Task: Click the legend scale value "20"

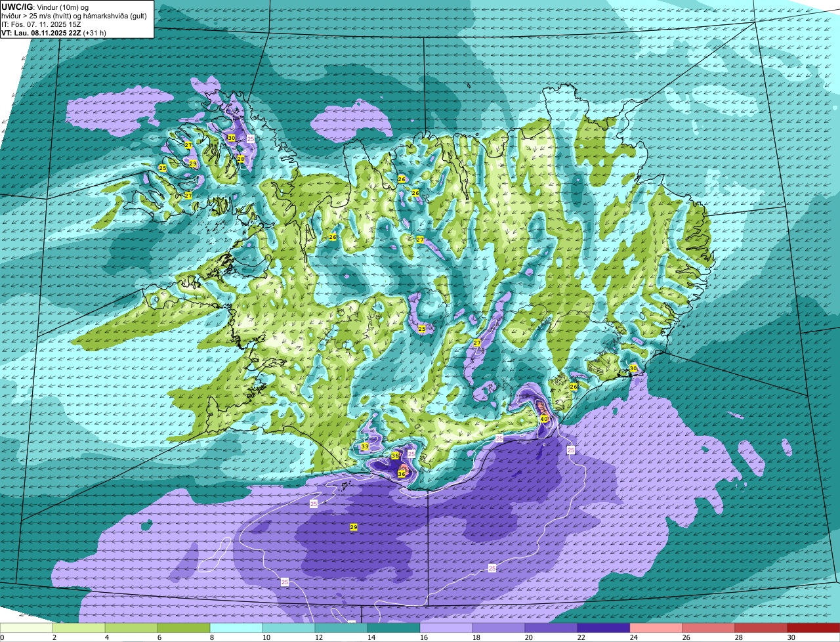Action: [x=529, y=637]
